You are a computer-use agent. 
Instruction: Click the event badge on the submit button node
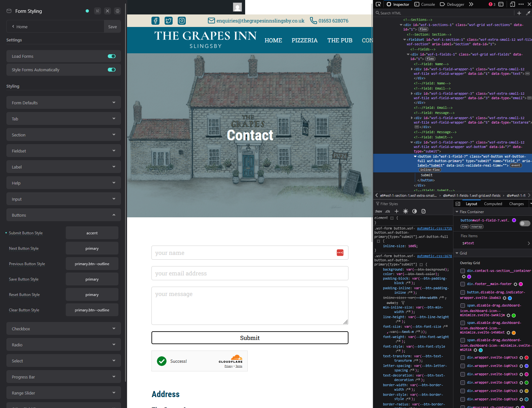[516, 165]
